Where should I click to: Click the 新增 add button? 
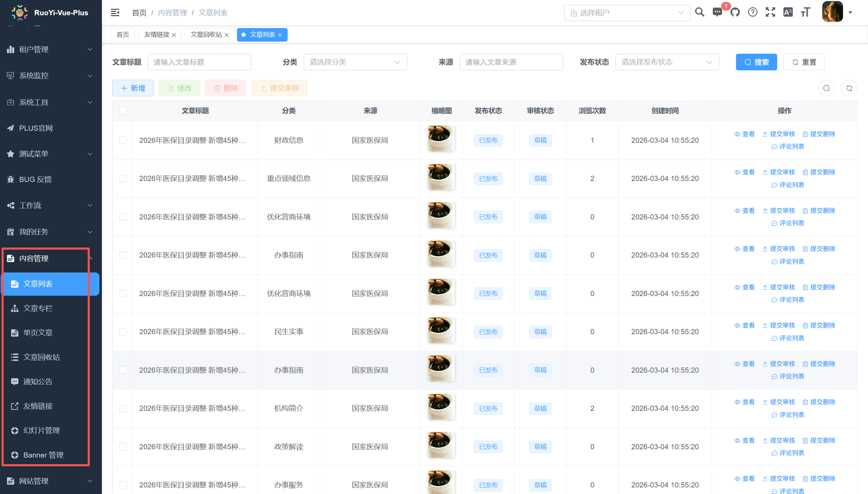click(x=133, y=88)
